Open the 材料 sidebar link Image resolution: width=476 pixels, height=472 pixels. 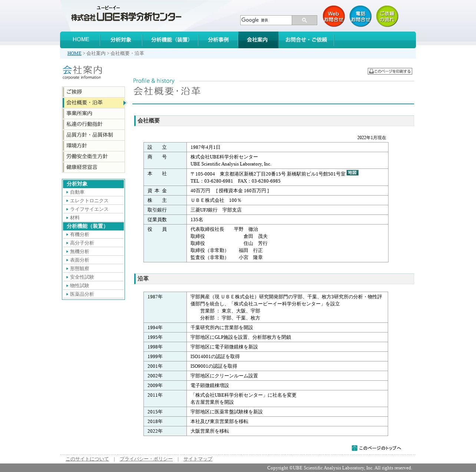click(75, 218)
